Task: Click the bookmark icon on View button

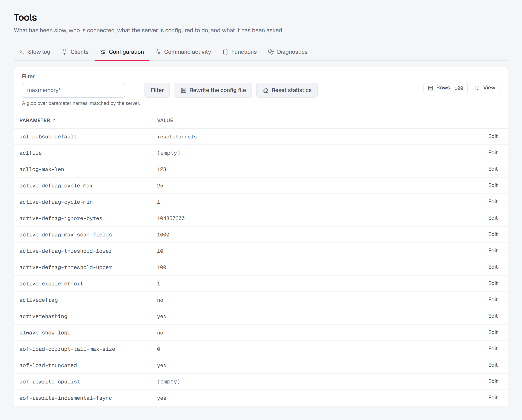Action: point(477,88)
